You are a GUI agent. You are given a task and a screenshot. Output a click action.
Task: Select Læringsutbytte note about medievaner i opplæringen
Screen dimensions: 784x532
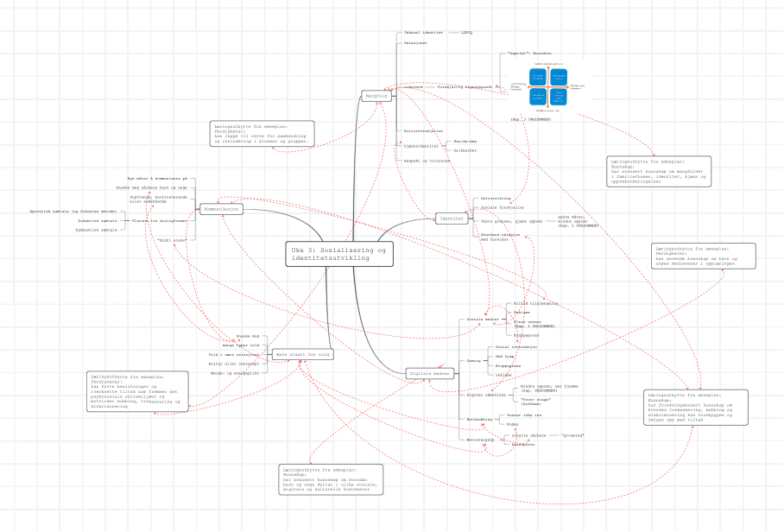tap(704, 256)
